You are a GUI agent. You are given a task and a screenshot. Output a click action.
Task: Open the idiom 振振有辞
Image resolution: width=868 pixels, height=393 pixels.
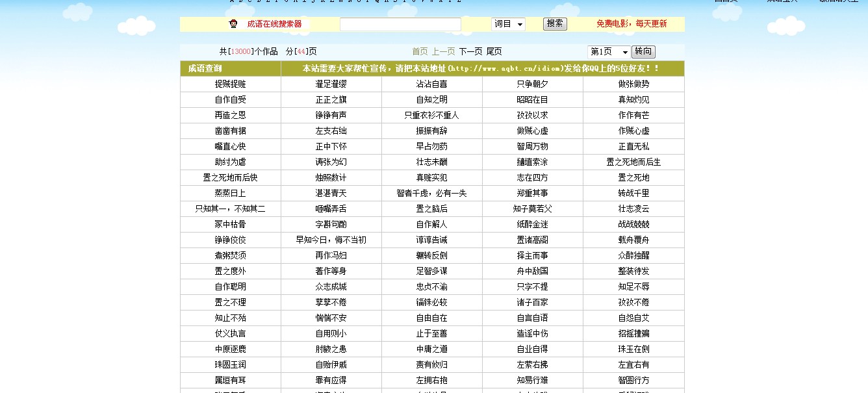coord(432,131)
